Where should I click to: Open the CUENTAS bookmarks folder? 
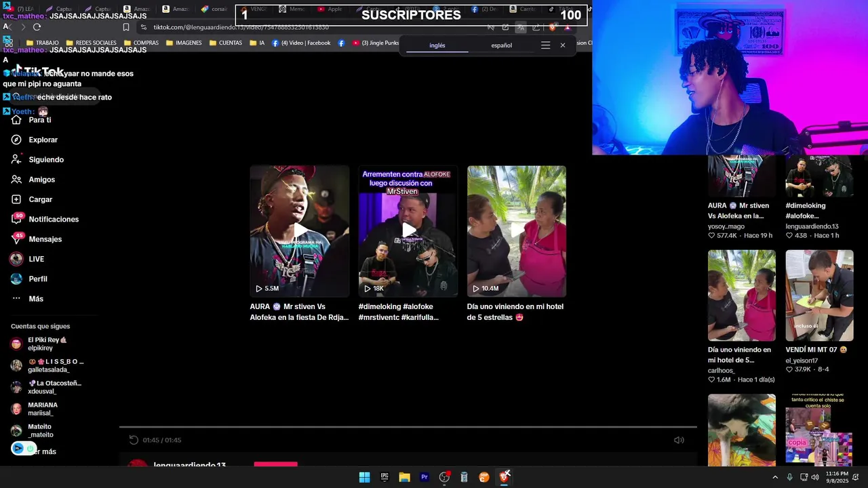coord(225,43)
